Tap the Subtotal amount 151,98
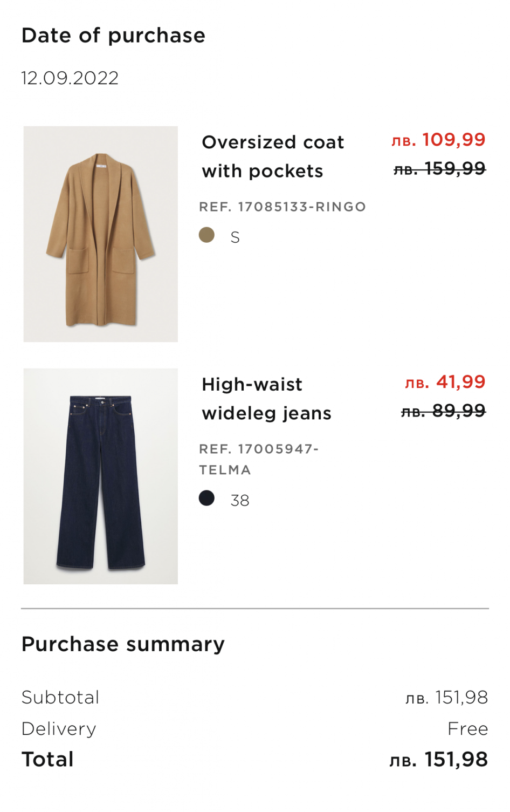 tap(446, 698)
